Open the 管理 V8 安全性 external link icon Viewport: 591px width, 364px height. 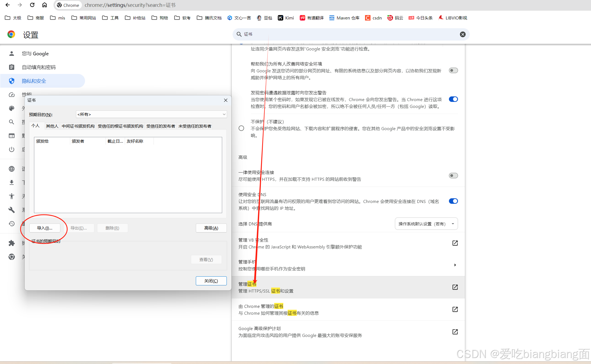coord(455,243)
